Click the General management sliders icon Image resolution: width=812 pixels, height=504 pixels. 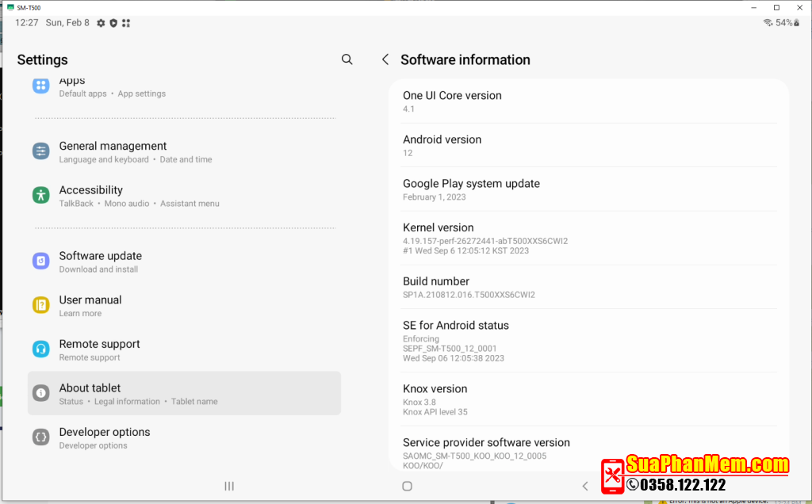click(41, 151)
